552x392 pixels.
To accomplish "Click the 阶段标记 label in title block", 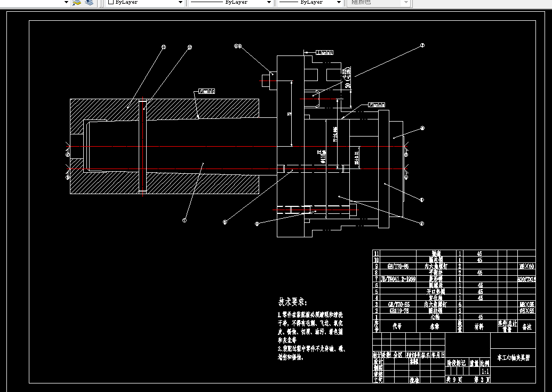I will (456, 363).
